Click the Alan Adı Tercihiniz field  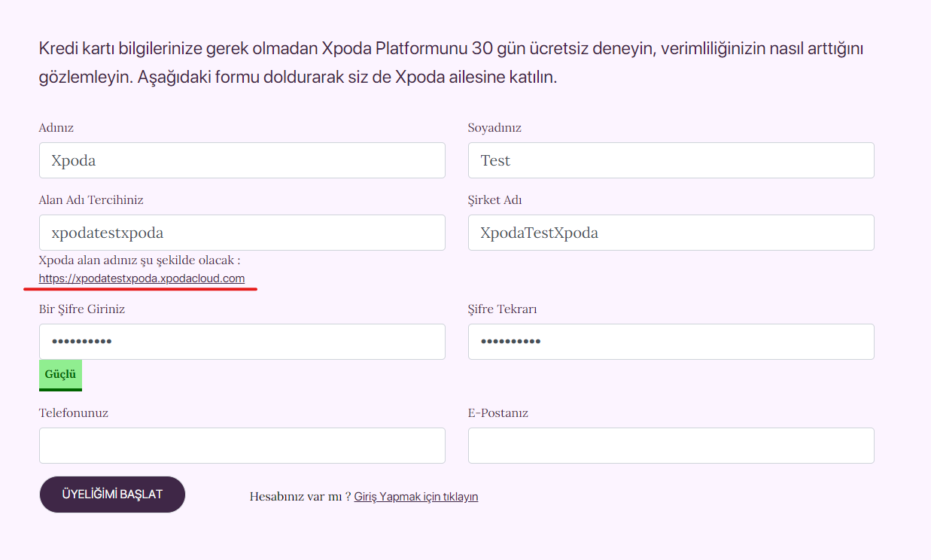242,233
